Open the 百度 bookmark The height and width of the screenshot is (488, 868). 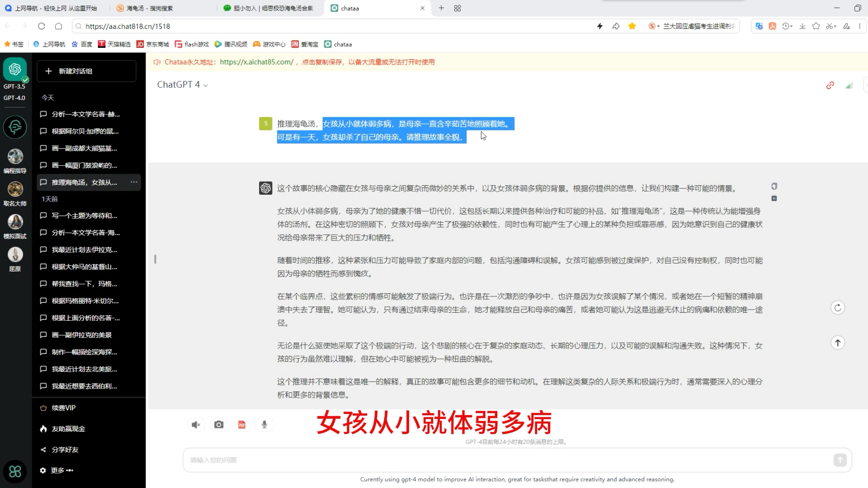pyautogui.click(x=82, y=44)
